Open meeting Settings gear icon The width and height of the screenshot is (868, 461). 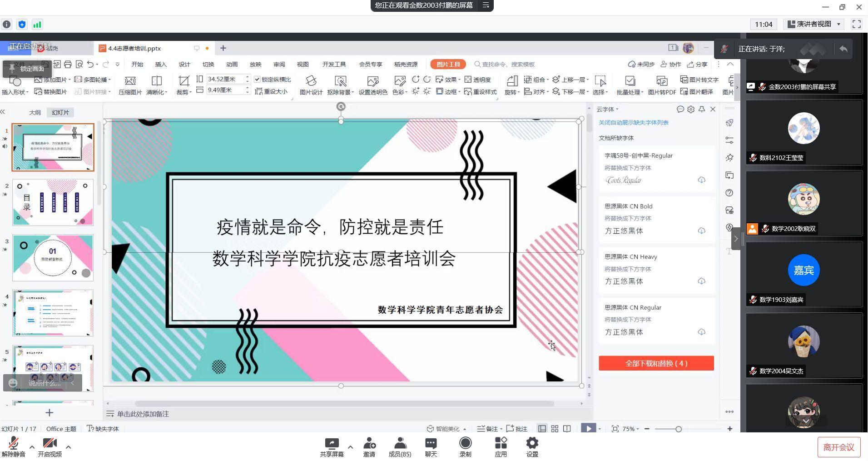(x=532, y=443)
